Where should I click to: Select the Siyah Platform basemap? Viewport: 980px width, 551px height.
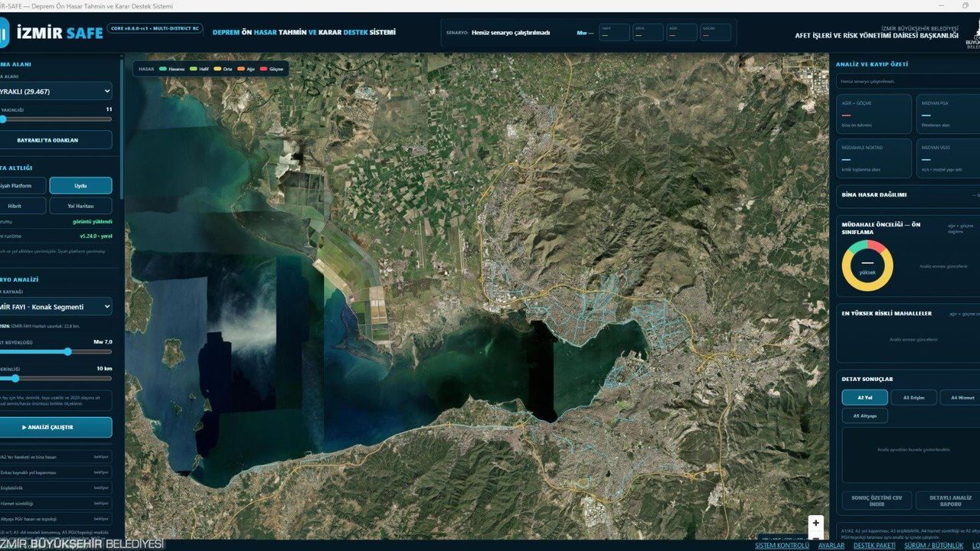pos(22,185)
